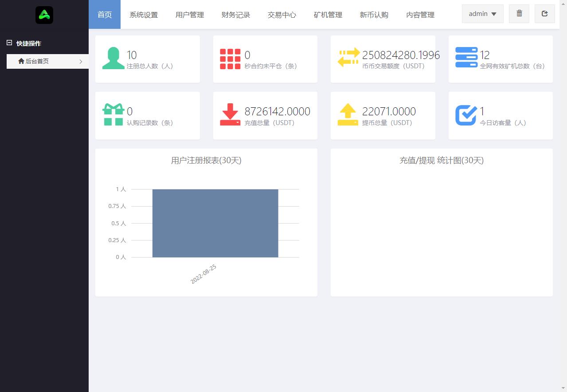Click the 快捷操作 section heading
The width and height of the screenshot is (567, 392).
(29, 43)
